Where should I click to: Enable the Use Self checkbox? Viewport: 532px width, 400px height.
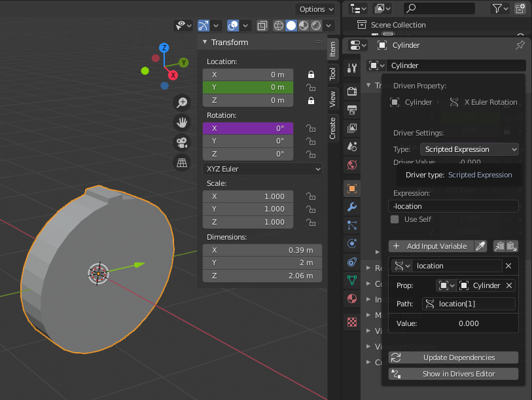(x=394, y=219)
